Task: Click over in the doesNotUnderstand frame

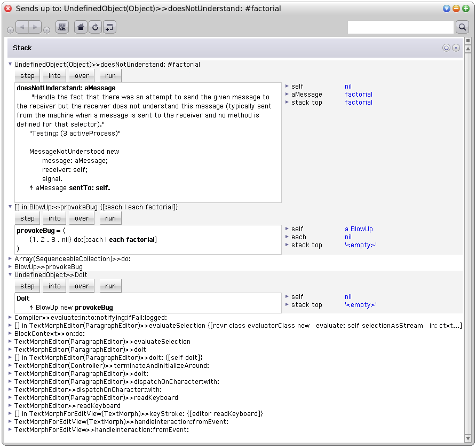Action: 82,76
